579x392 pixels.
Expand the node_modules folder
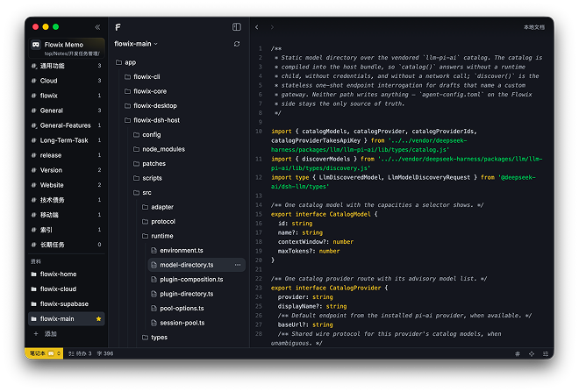click(x=159, y=149)
